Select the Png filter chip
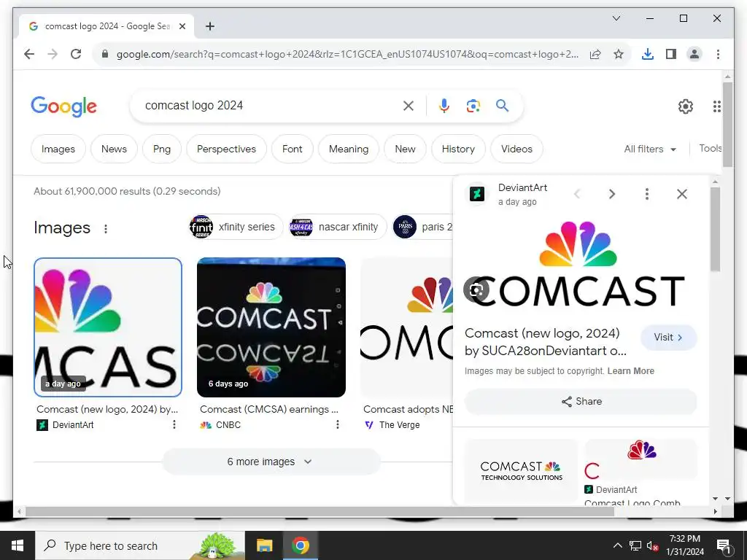Image resolution: width=747 pixels, height=560 pixels. (x=162, y=149)
